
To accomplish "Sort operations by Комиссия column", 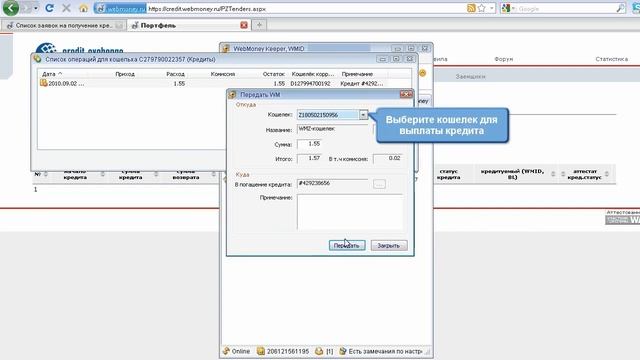I will pyautogui.click(x=223, y=74).
